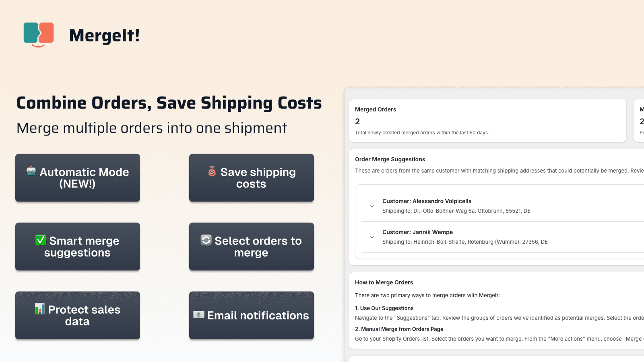
Task: Click the green checkmark icon on Smart merge suggestions
Action: [x=41, y=241]
